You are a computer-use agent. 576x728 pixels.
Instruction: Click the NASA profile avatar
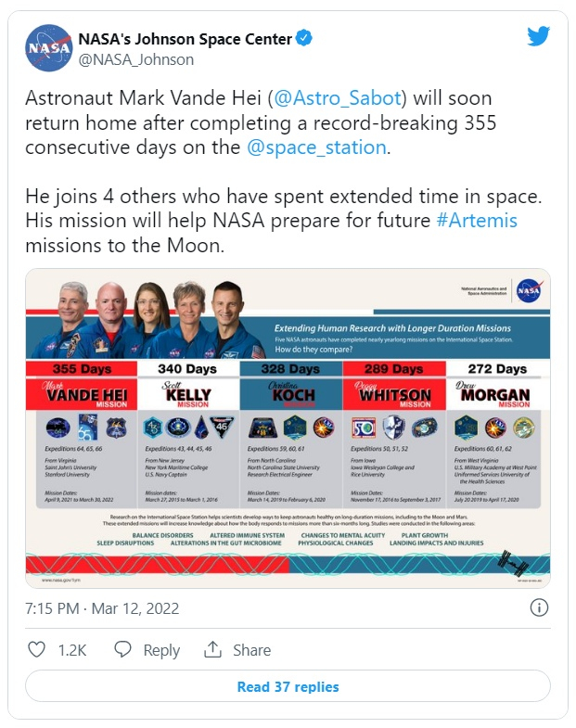(48, 48)
